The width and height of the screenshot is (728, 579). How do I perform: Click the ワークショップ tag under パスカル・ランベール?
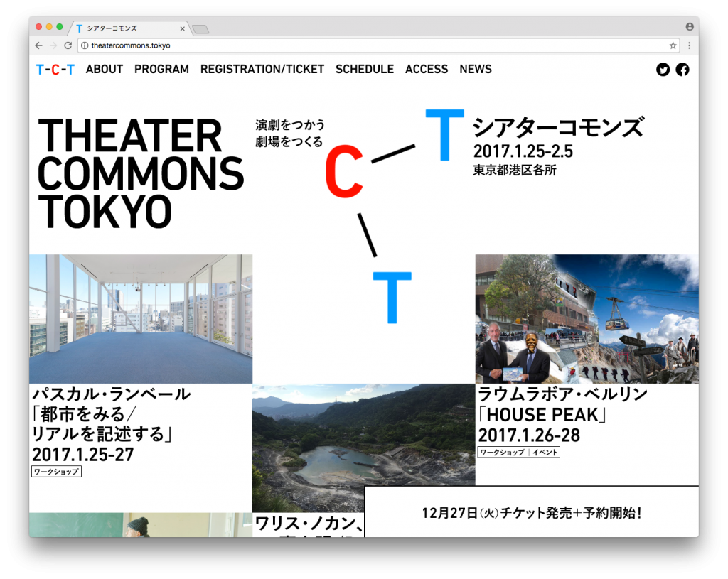click(56, 472)
